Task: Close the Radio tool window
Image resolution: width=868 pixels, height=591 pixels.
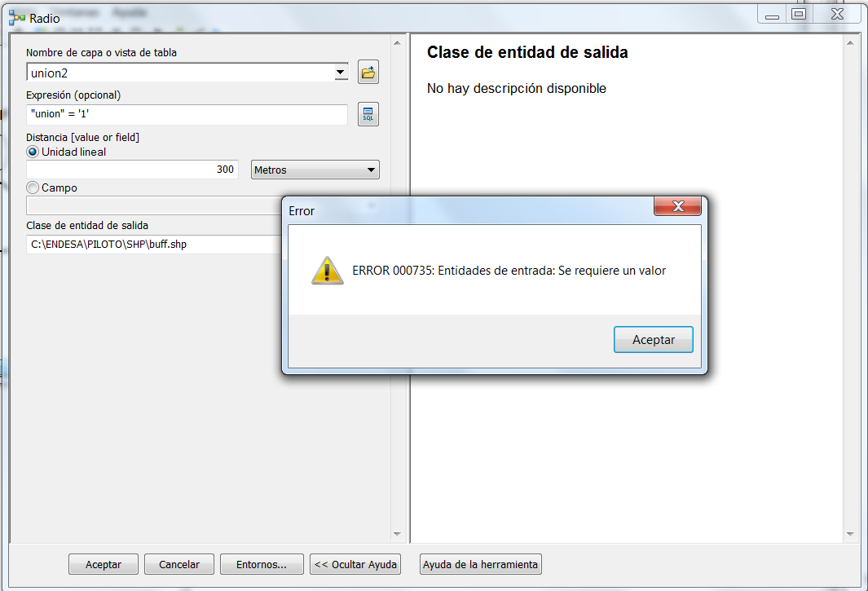Action: [837, 15]
